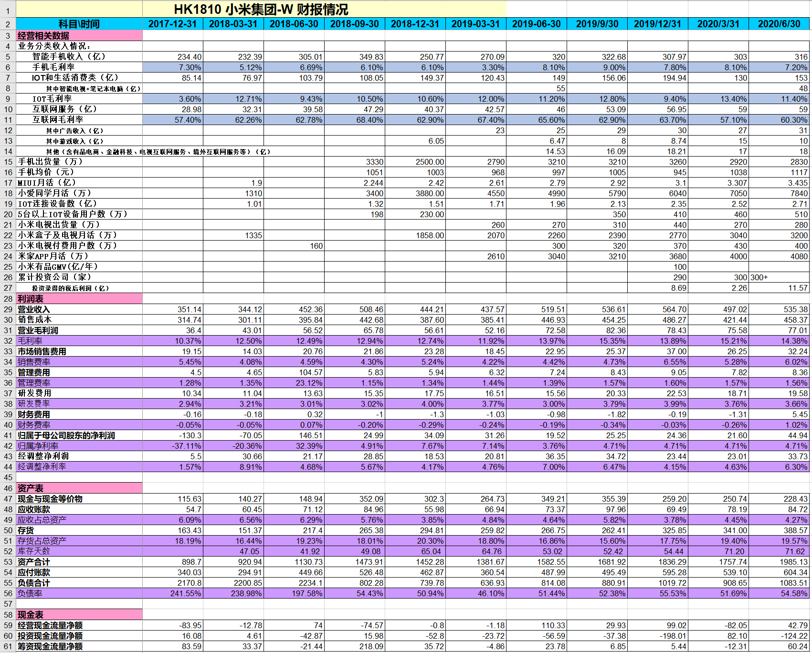Select the 应收账款 row label

[x=79, y=509]
